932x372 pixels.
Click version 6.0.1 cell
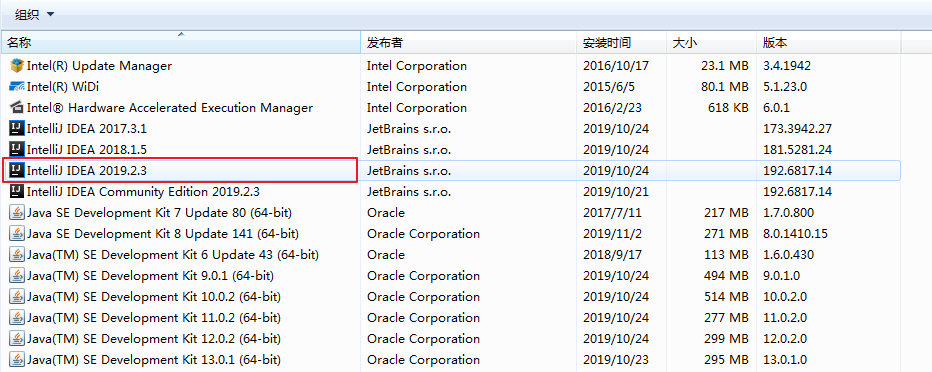[775, 108]
